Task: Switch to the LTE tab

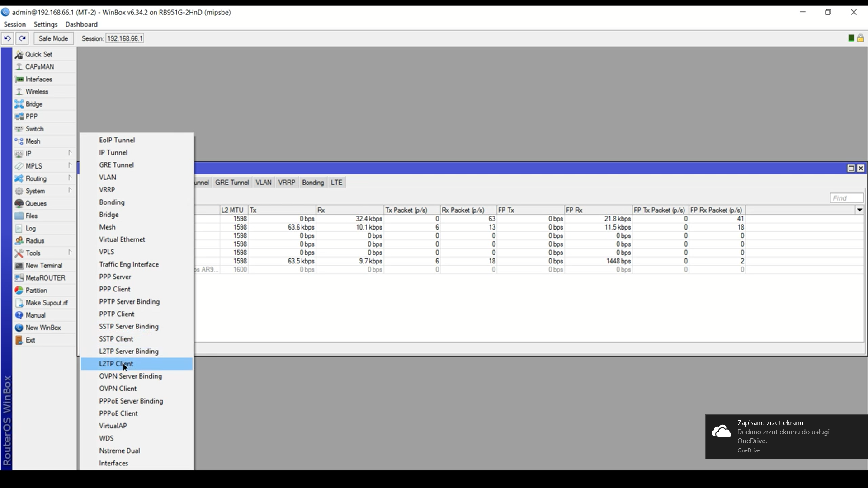Action: 337,183
